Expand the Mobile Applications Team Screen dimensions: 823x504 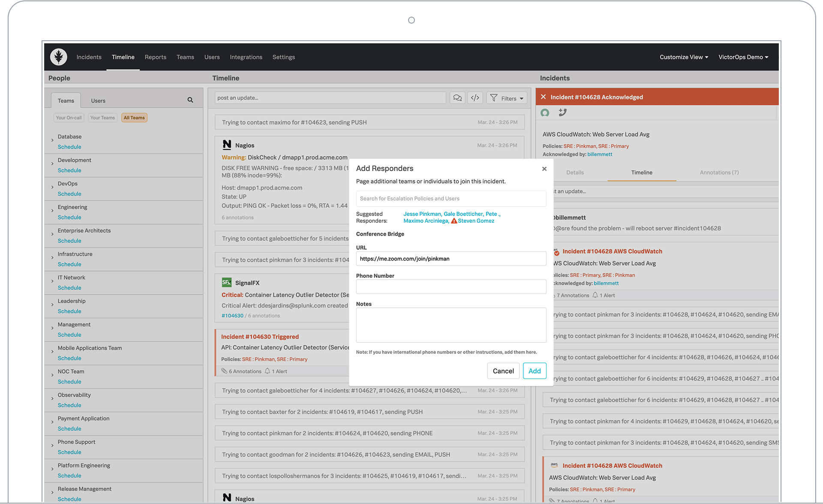(52, 352)
